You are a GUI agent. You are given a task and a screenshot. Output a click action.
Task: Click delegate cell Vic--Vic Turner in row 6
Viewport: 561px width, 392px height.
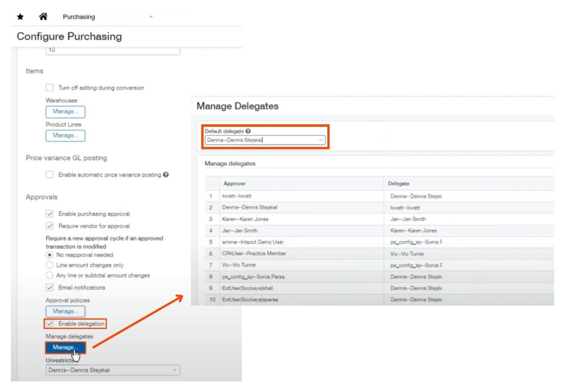(x=469, y=254)
